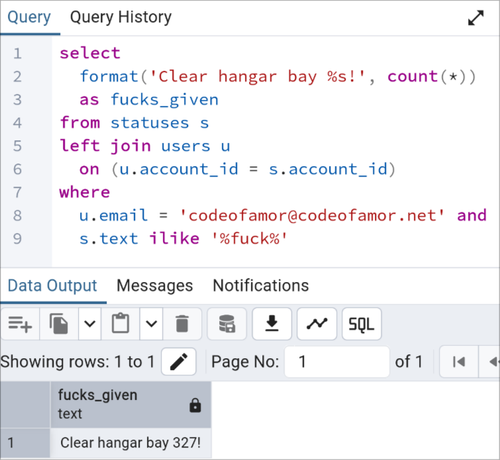
Task: Click the join condition on line 6
Action: [x=237, y=169]
